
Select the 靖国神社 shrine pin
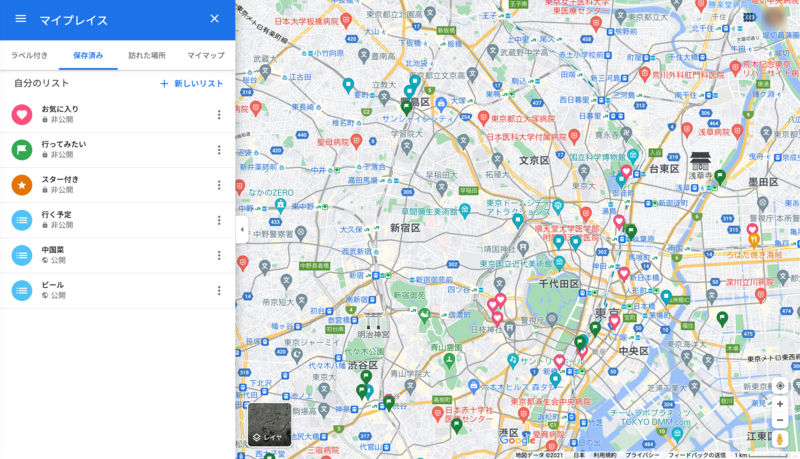tap(522, 248)
